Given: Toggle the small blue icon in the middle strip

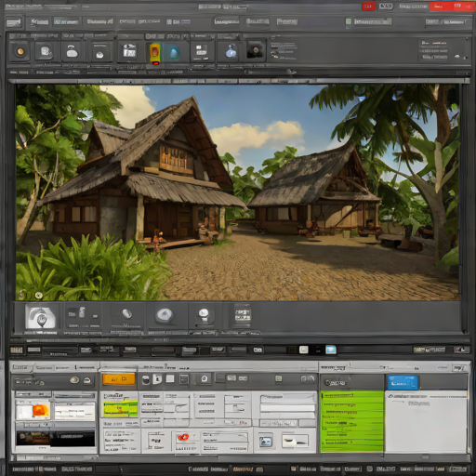Looking at the screenshot, I should 331,350.
